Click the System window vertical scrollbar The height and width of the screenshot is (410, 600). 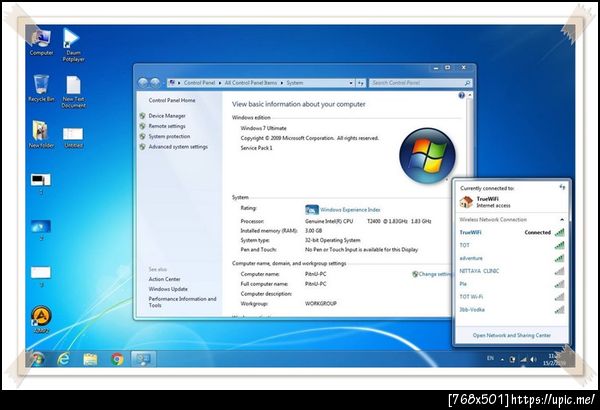pos(470,136)
